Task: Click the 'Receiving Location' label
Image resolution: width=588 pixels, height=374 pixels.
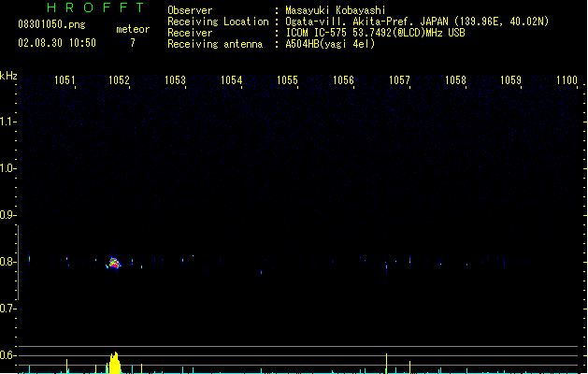Action: click(x=218, y=22)
